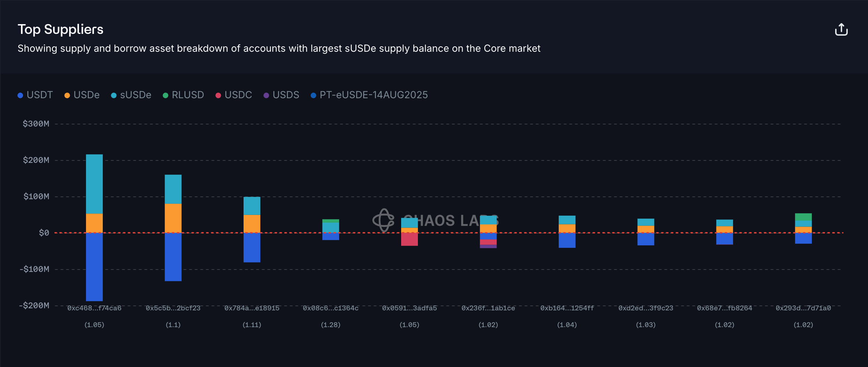This screenshot has height=367, width=868.
Task: Toggle the PT-eUSDE-14AUG2025 legend series
Action: (x=369, y=95)
